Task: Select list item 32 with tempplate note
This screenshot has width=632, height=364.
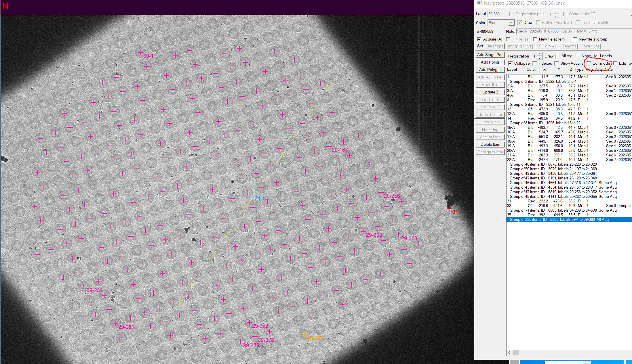Action: 569,206
